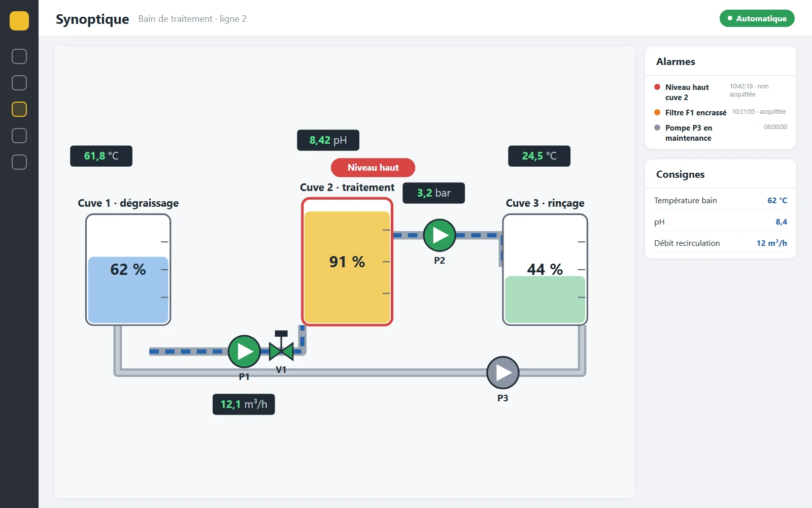This screenshot has height=508, width=812.
Task: Click the Consignes panel title
Action: (680, 174)
